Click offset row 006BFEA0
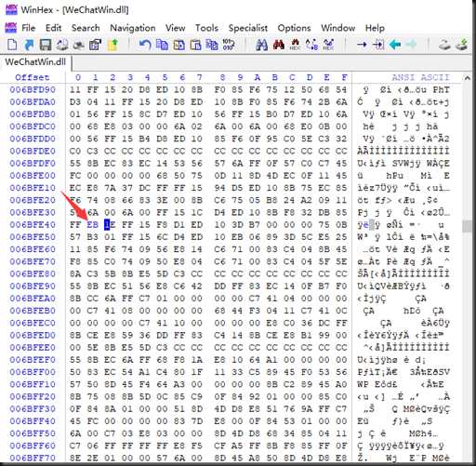This screenshot has width=476, height=466. pyautogui.click(x=33, y=299)
